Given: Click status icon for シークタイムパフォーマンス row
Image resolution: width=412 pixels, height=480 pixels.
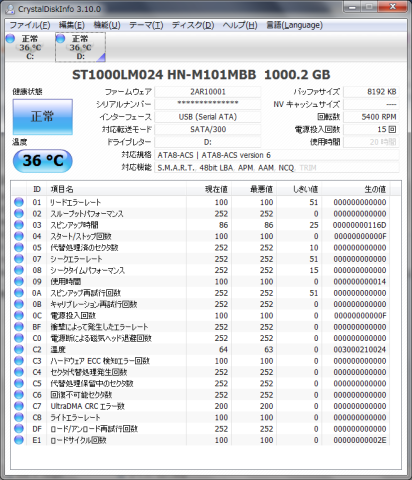Looking at the screenshot, I should 19,270.
